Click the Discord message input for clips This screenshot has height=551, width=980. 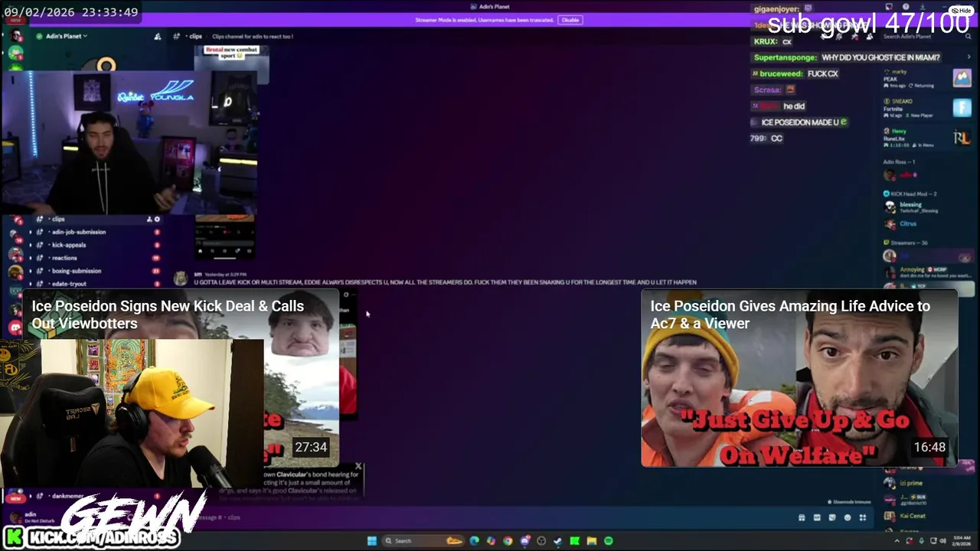click(x=490, y=517)
